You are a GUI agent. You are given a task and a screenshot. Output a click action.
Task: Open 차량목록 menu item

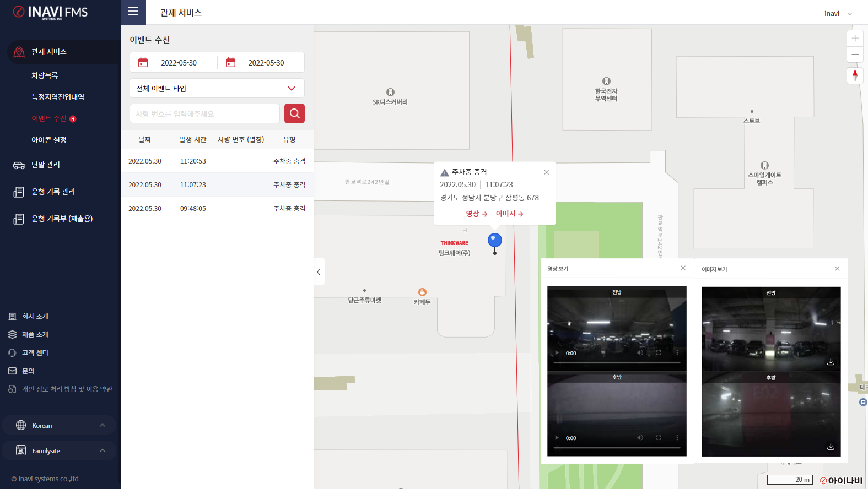click(45, 75)
